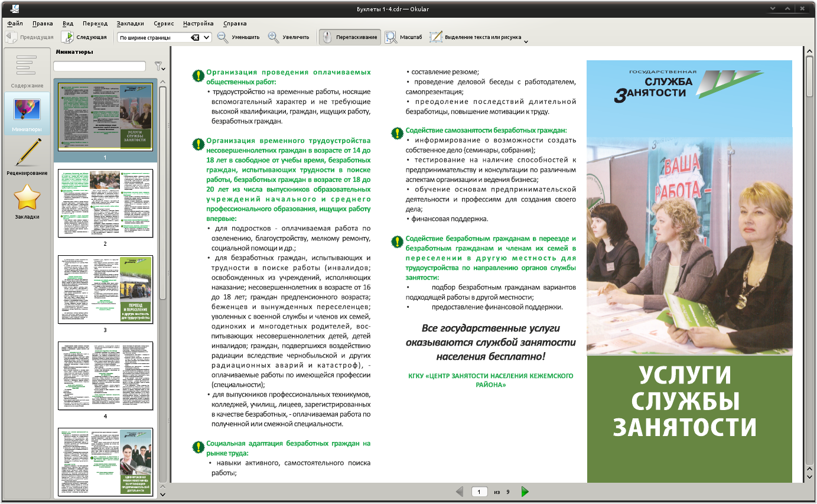817x504 pixels.
Task: Click the text КГКУ «ЦЕНТР ЗАНЯТОСТИ НАСЕЛЕНИЯ КЕЖЕМСКОГО РАЙОНА»
Action: 490,380
